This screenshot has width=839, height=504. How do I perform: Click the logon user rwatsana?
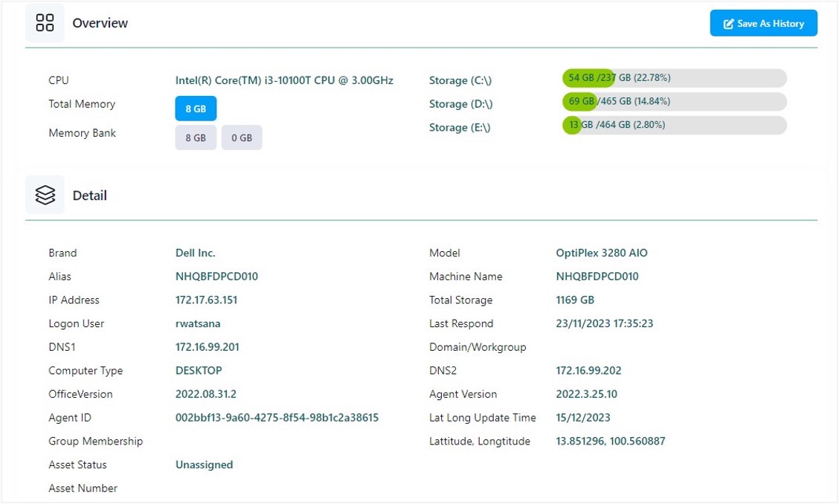pos(199,323)
